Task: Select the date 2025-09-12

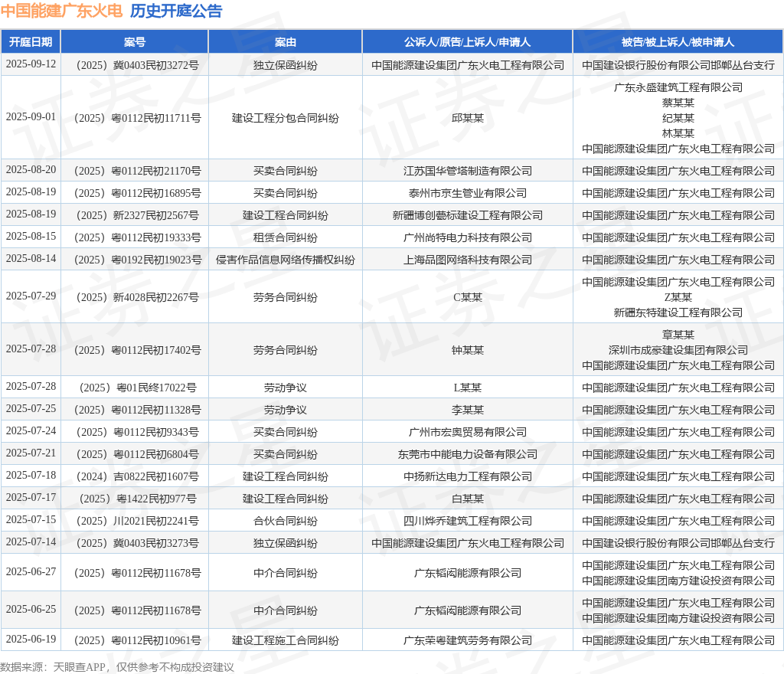Action: point(31,64)
